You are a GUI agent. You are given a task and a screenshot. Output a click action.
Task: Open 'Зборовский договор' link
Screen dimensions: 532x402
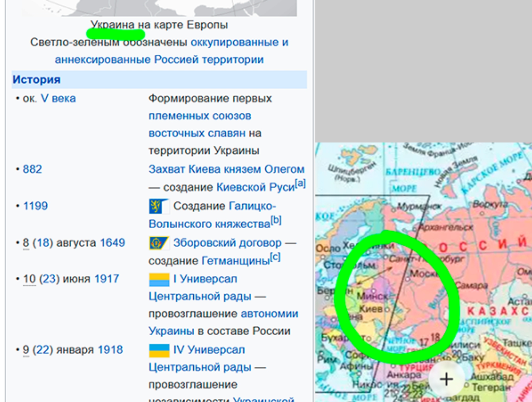click(227, 243)
